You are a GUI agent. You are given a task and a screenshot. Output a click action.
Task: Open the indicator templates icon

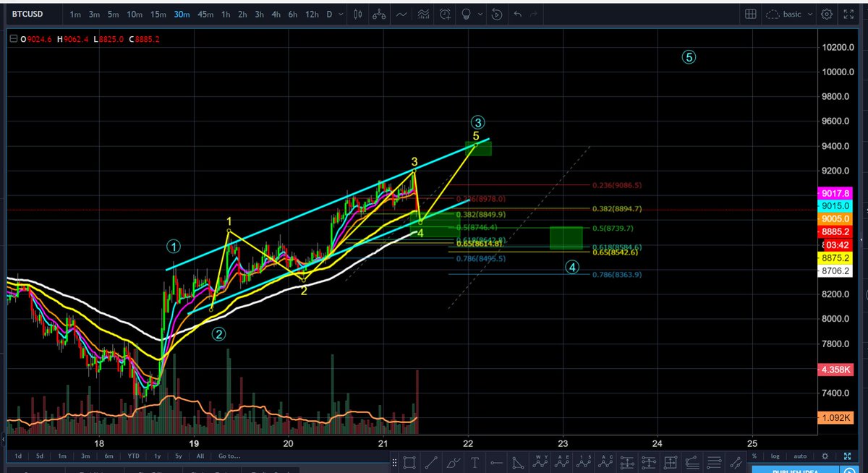click(424, 14)
